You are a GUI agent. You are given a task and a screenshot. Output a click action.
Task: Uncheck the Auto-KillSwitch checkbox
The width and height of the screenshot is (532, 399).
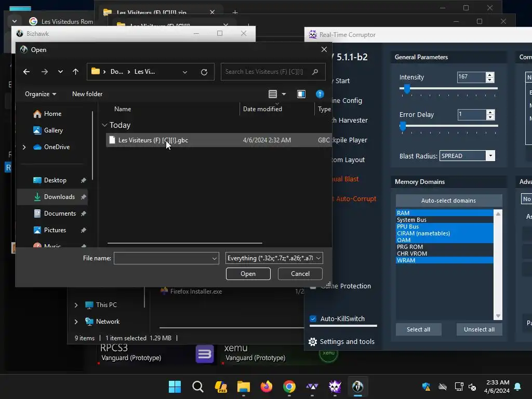(x=313, y=318)
